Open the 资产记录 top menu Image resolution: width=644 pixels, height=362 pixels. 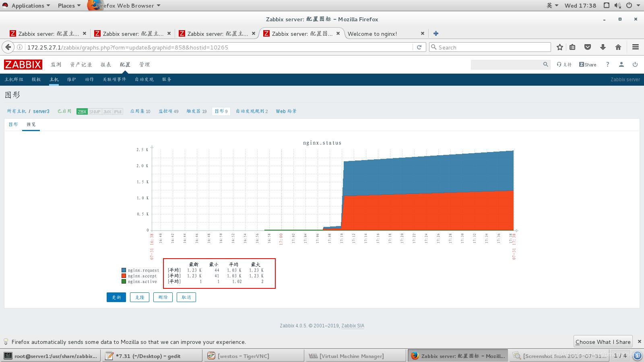[81, 64]
